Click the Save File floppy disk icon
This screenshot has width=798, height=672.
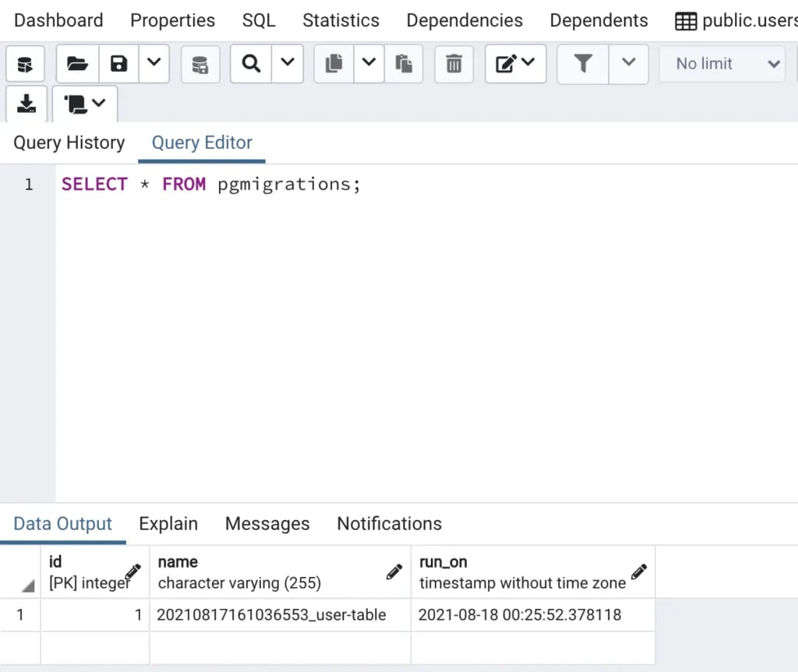118,64
